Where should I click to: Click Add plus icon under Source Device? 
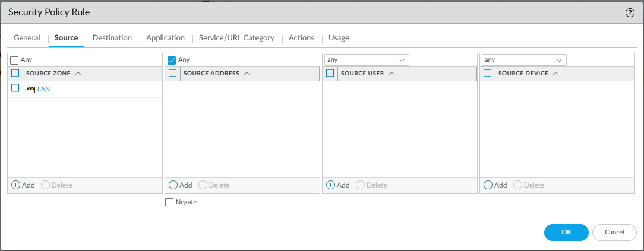[x=488, y=185]
